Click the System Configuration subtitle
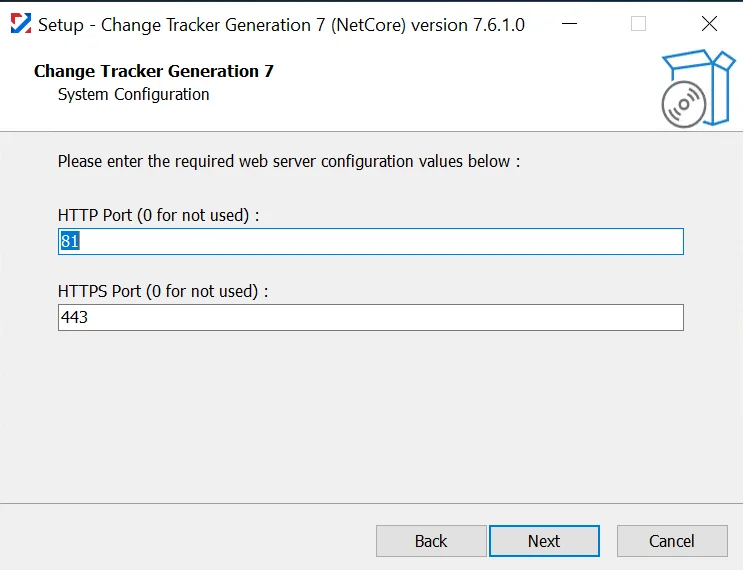 pos(133,95)
